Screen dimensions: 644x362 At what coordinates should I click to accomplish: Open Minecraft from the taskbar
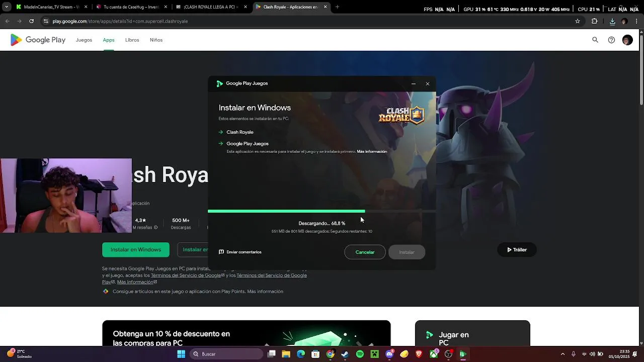coord(374,354)
